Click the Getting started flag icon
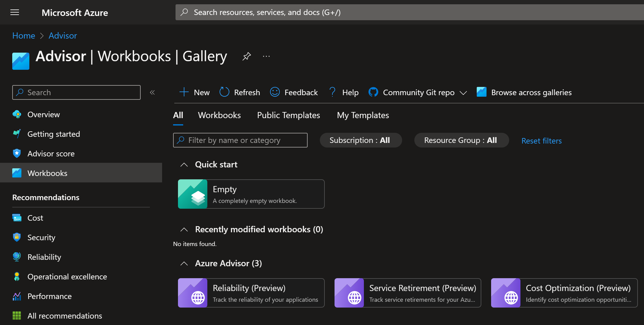 17,134
